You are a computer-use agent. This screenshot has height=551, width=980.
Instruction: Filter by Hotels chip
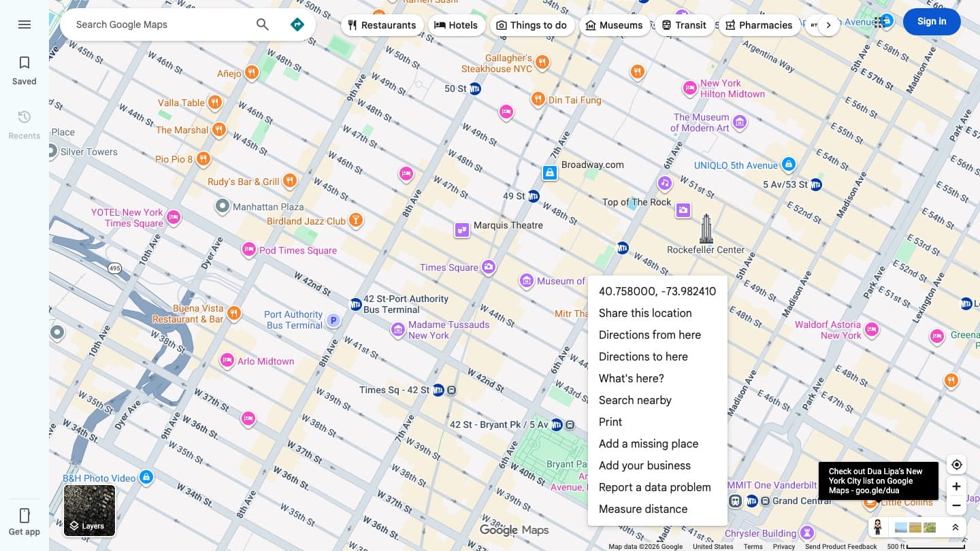[x=456, y=25]
